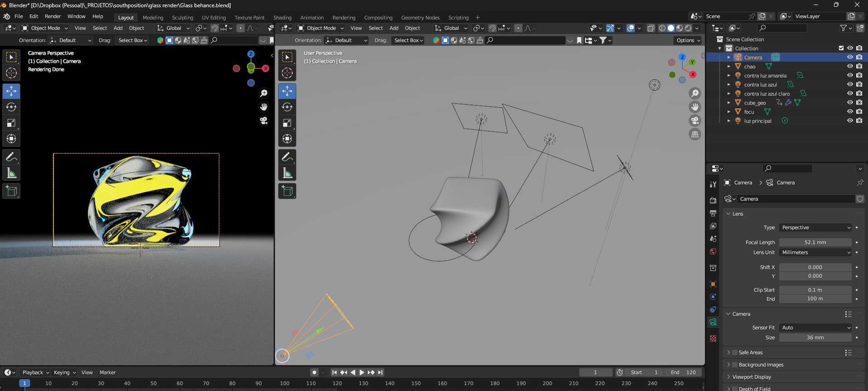Viewport: 868px width, 391px height.
Task: Toggle orthographic grid icon in right viewport
Action: coord(694,134)
